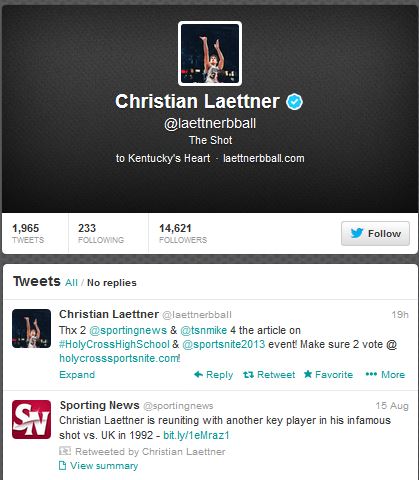Follow Christian Laettner's account
419x480 pixels.
pyautogui.click(x=375, y=233)
